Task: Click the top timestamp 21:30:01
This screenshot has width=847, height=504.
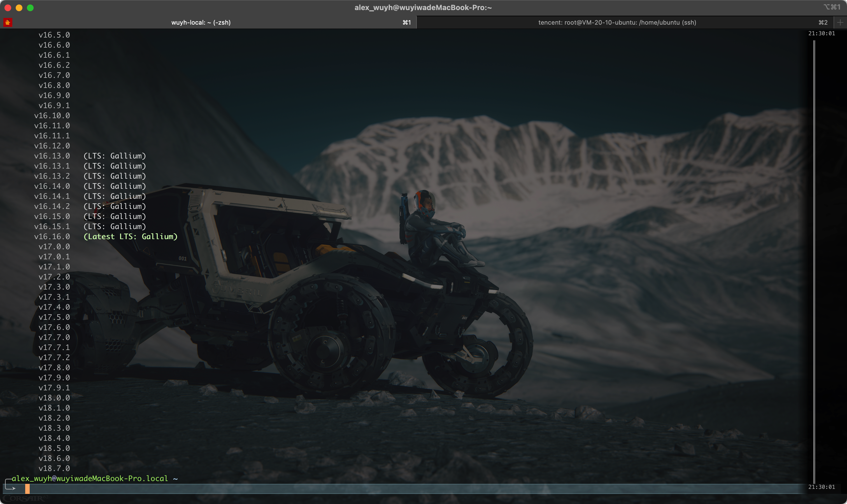Action: (x=822, y=33)
